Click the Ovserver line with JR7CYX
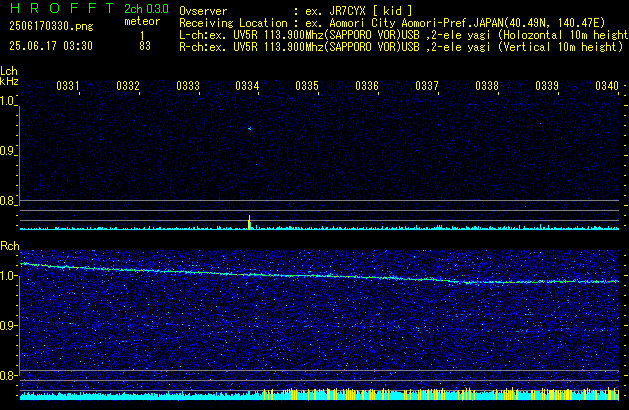The image size is (629, 410). point(296,11)
